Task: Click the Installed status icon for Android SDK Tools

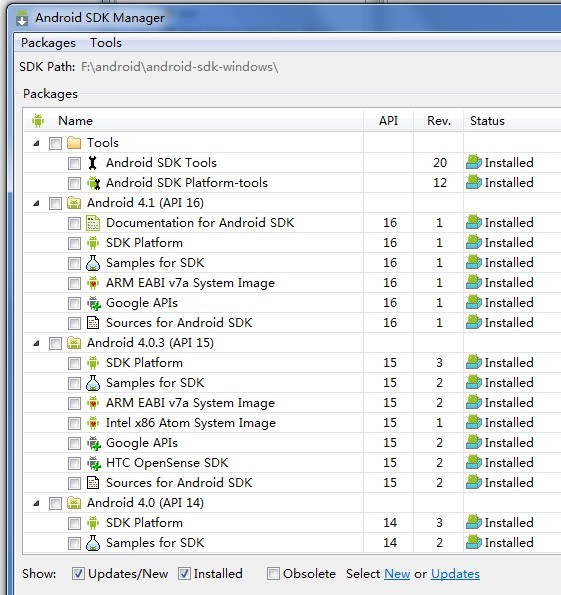Action: pyautogui.click(x=474, y=162)
